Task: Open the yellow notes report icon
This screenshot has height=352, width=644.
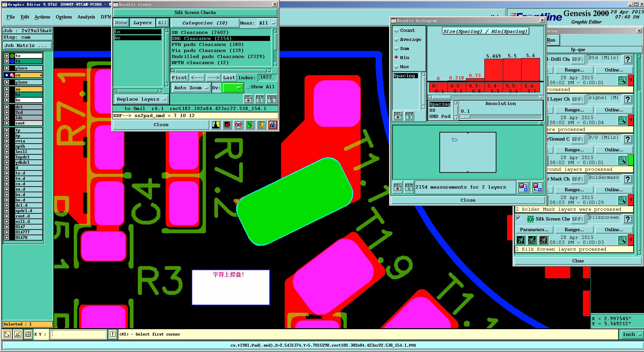Action: pos(261,125)
